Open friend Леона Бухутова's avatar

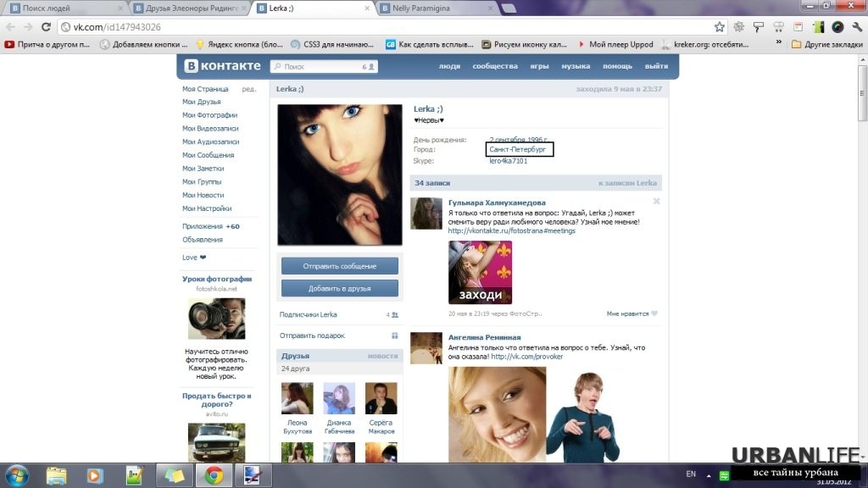click(298, 398)
